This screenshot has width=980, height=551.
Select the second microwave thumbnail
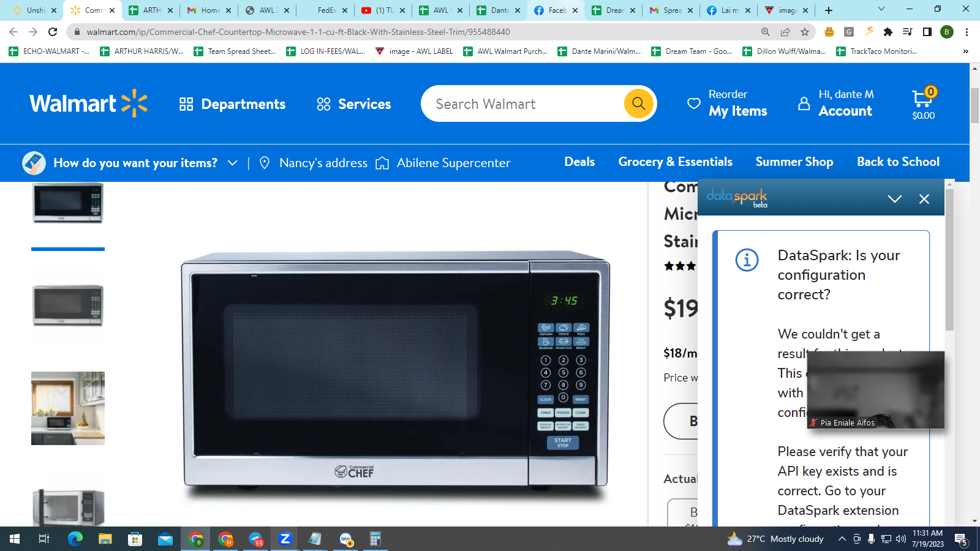coord(68,305)
